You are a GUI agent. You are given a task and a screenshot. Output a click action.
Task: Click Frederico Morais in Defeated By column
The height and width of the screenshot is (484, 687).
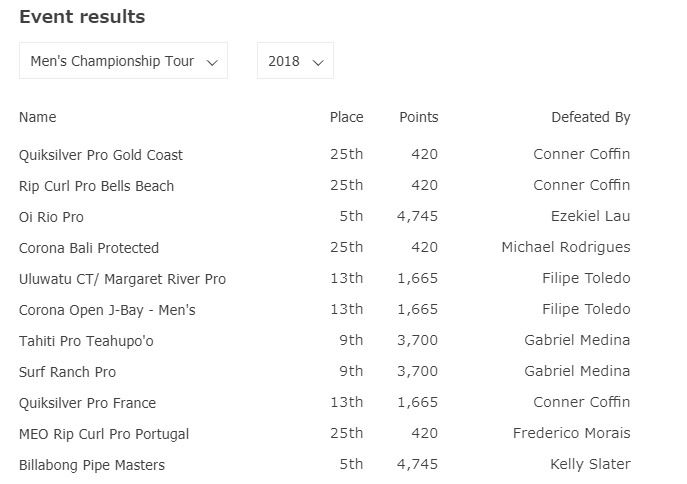click(x=571, y=433)
